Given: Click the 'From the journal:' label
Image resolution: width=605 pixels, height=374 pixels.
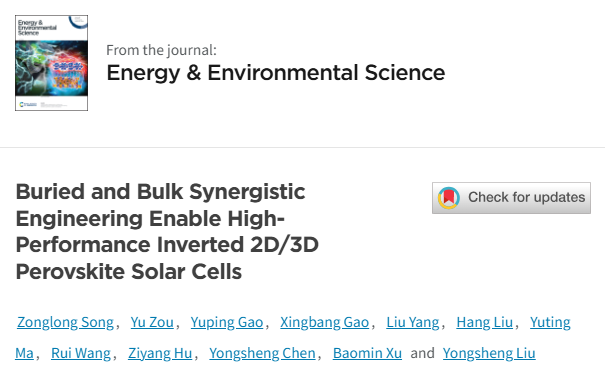Looking at the screenshot, I should (161, 50).
